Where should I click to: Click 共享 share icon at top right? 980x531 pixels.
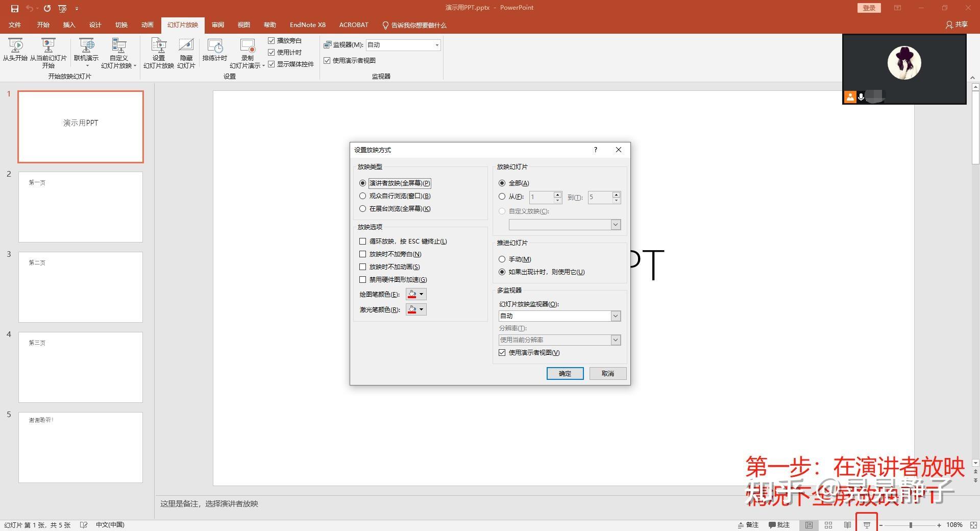click(957, 25)
